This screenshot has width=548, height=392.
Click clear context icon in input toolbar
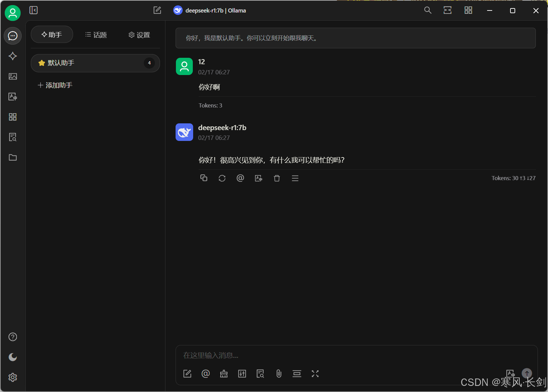pos(297,373)
